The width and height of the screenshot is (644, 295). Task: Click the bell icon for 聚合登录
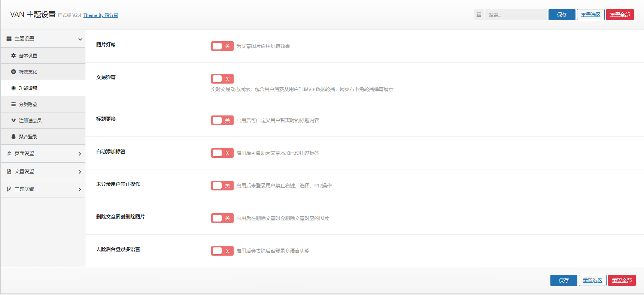tap(13, 136)
